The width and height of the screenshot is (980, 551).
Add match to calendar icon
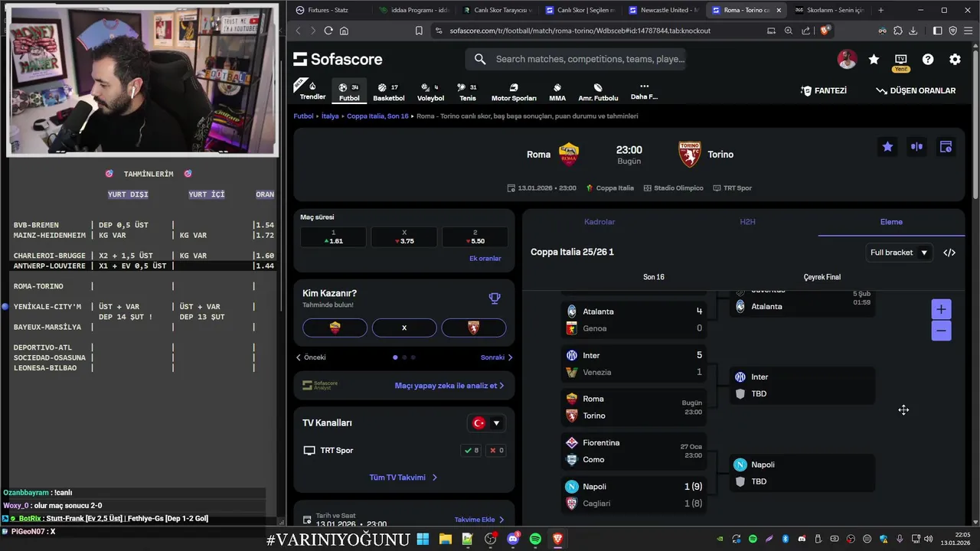pyautogui.click(x=946, y=147)
